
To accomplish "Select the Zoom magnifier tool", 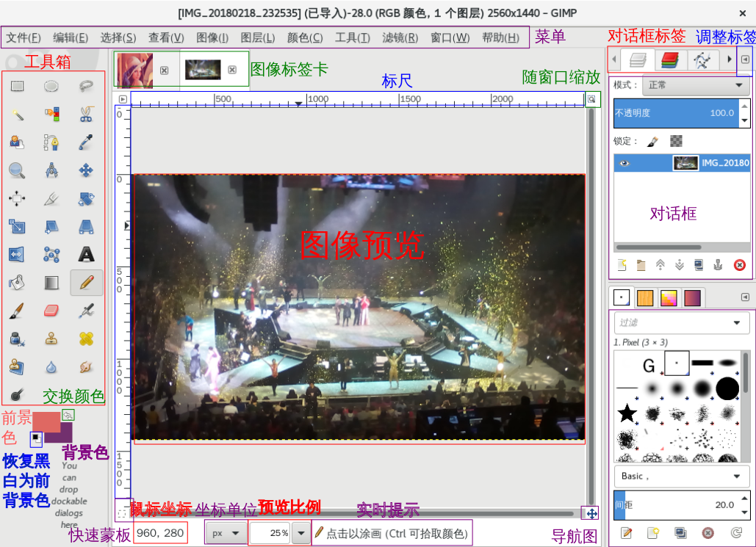I will 17,170.
